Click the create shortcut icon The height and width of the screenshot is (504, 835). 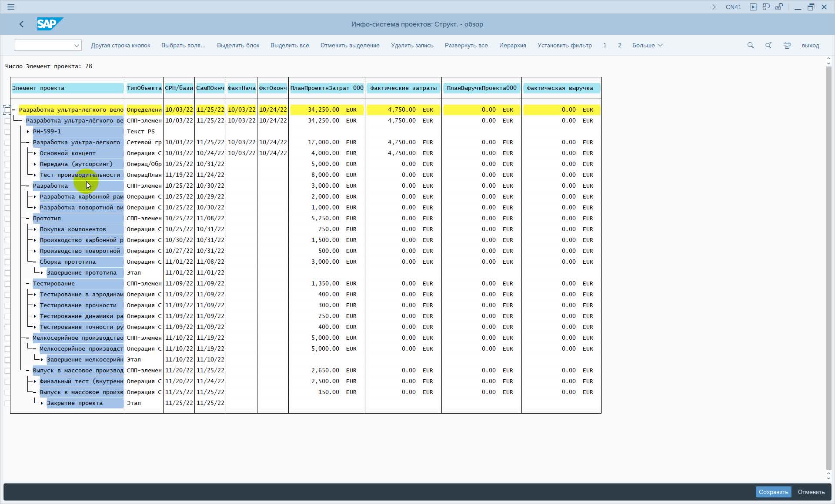click(x=766, y=7)
